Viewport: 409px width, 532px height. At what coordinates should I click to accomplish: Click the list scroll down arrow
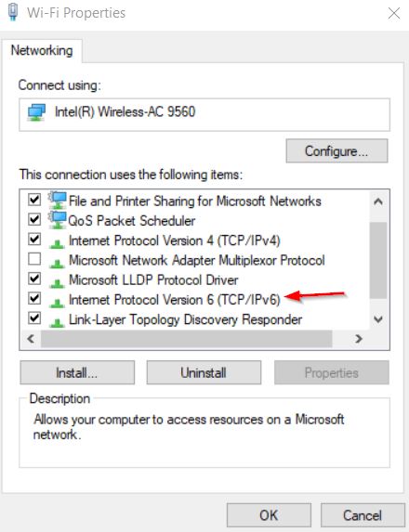click(378, 319)
